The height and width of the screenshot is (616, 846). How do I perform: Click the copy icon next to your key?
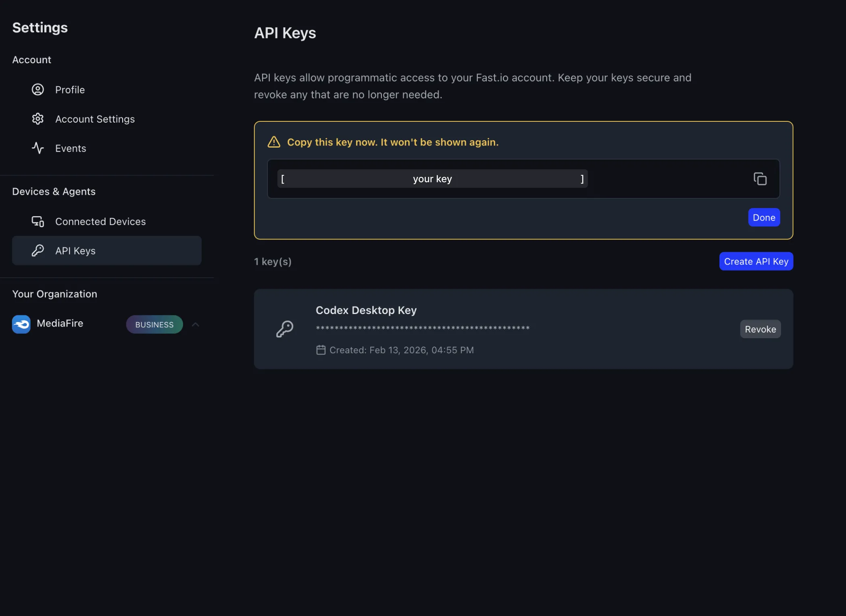(x=760, y=179)
